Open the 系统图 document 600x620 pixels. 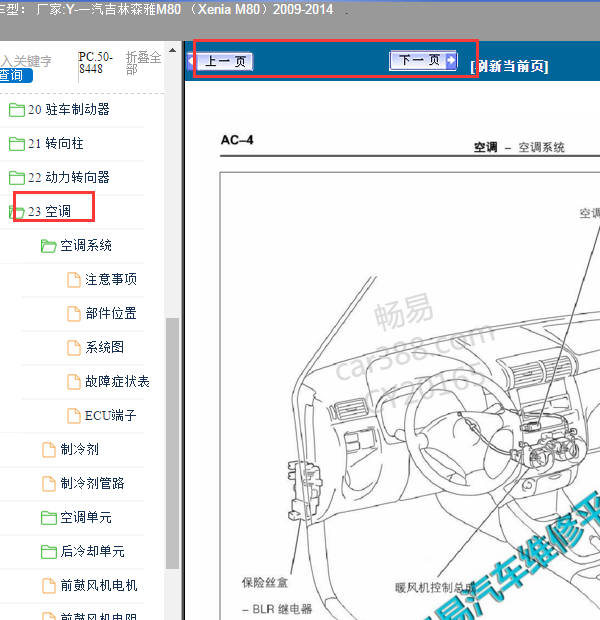pos(104,348)
